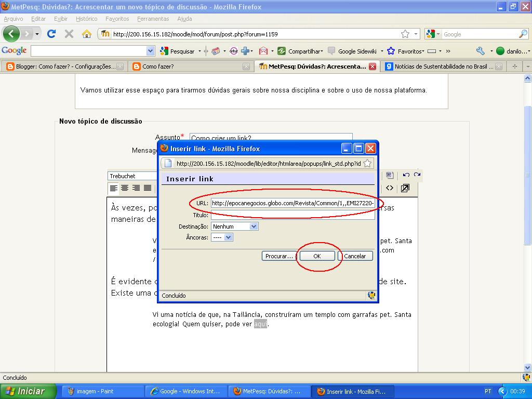Expand the Trebuchet font dropdown
This screenshot has height=399, width=532.
[132, 176]
